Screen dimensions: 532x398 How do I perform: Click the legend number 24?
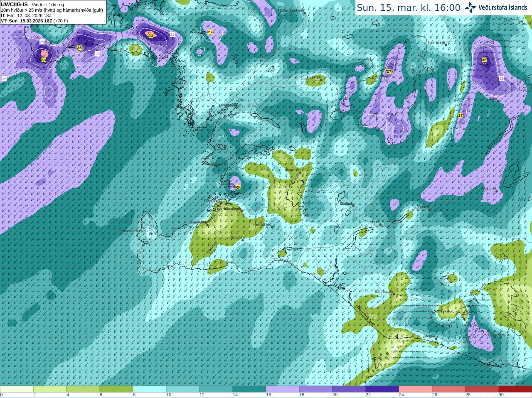tap(401, 395)
